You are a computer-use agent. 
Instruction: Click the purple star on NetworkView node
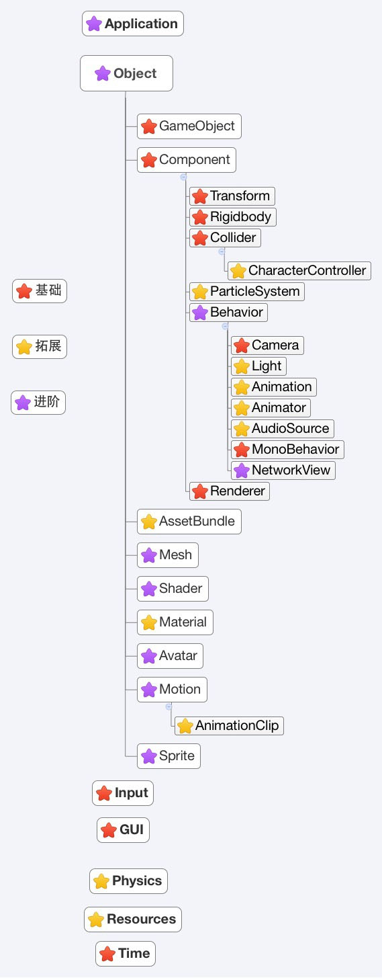[x=242, y=471]
